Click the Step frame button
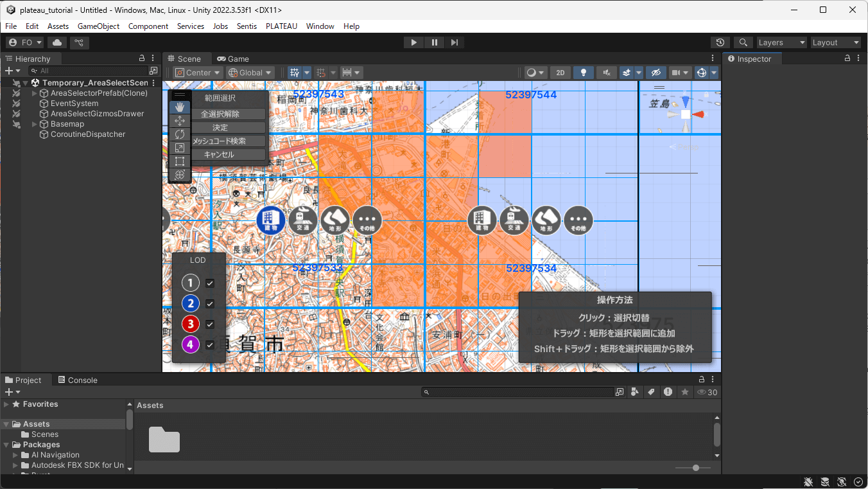Viewport: 868px width, 489px height. [x=455, y=42]
